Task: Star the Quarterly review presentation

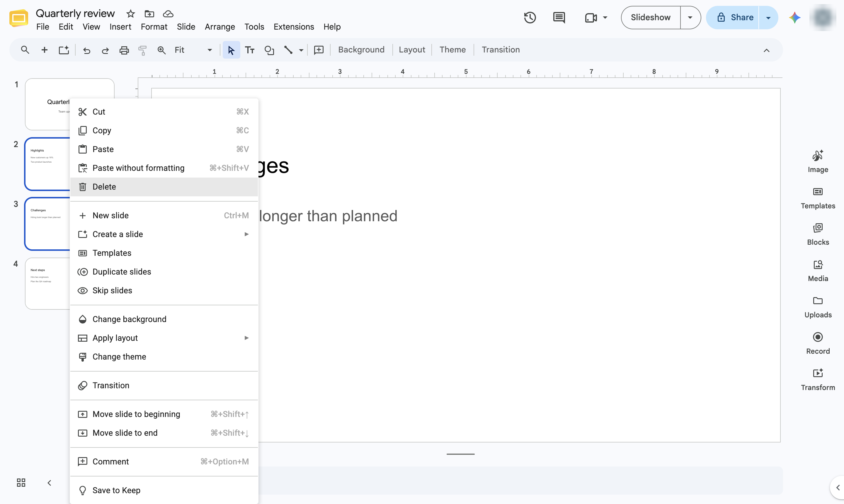Action: pyautogui.click(x=130, y=14)
